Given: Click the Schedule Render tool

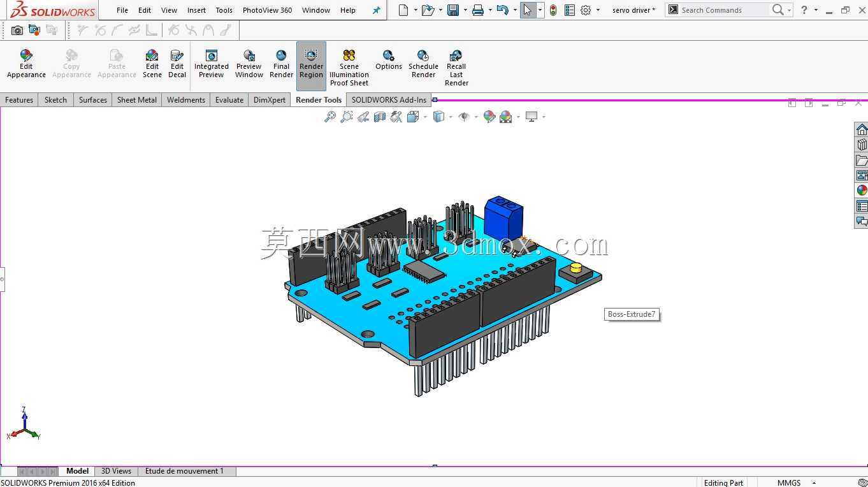Looking at the screenshot, I should (423, 64).
